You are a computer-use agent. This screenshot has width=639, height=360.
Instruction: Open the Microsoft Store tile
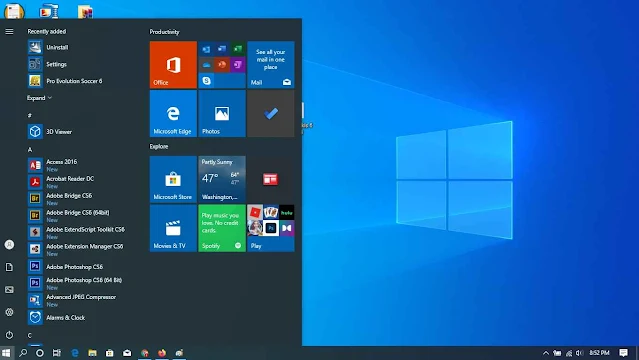point(173,179)
